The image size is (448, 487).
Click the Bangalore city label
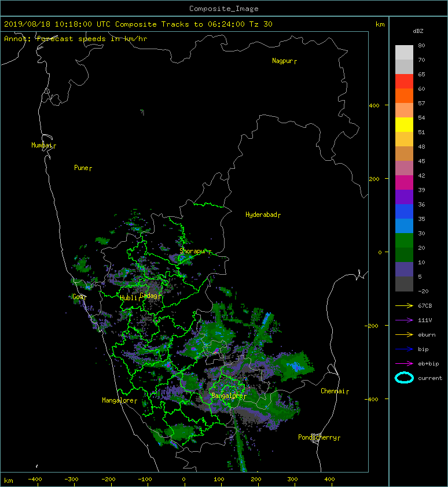click(227, 396)
